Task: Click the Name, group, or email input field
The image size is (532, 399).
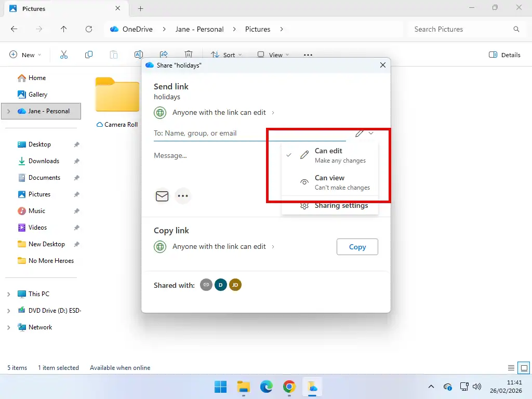Action: point(208,133)
